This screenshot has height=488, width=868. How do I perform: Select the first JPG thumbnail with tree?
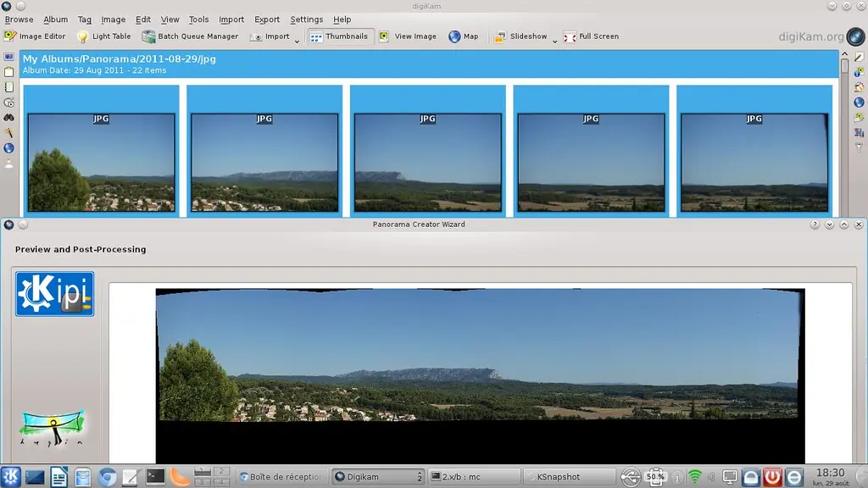click(101, 162)
